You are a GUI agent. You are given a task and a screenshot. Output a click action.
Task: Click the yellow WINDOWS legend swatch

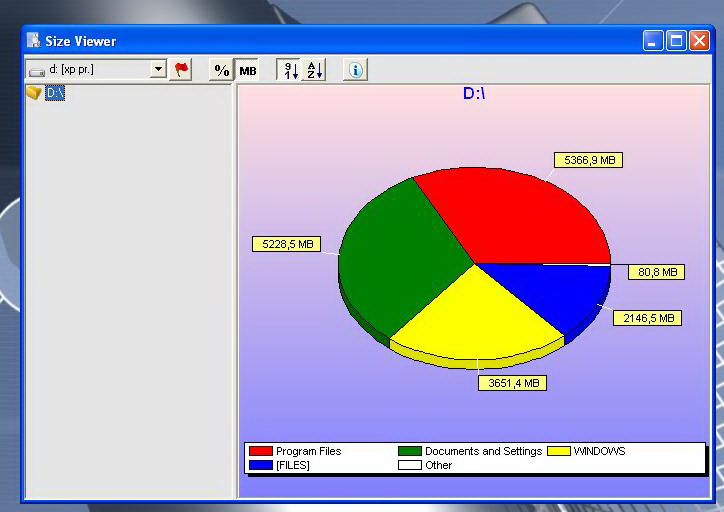[x=559, y=451]
